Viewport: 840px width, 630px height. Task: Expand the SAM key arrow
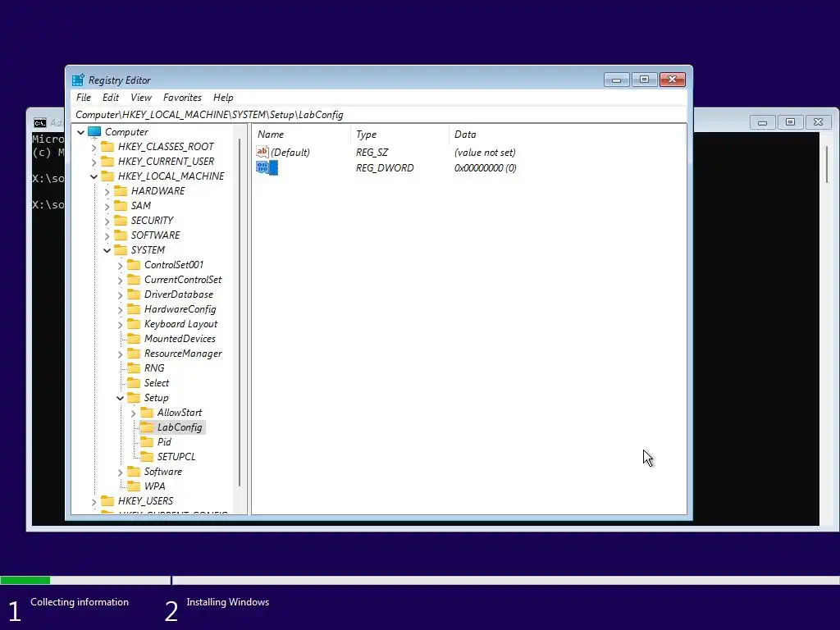point(107,206)
